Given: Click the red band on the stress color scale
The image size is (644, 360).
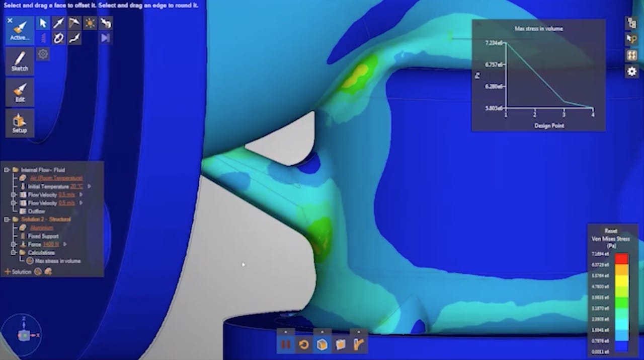Looking at the screenshot, I should 622,258.
